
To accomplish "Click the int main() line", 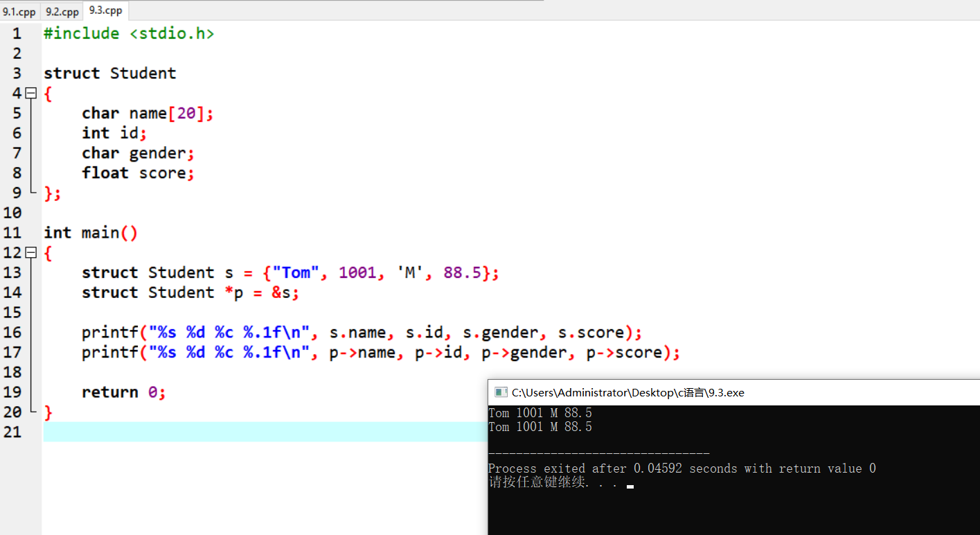I will (91, 232).
